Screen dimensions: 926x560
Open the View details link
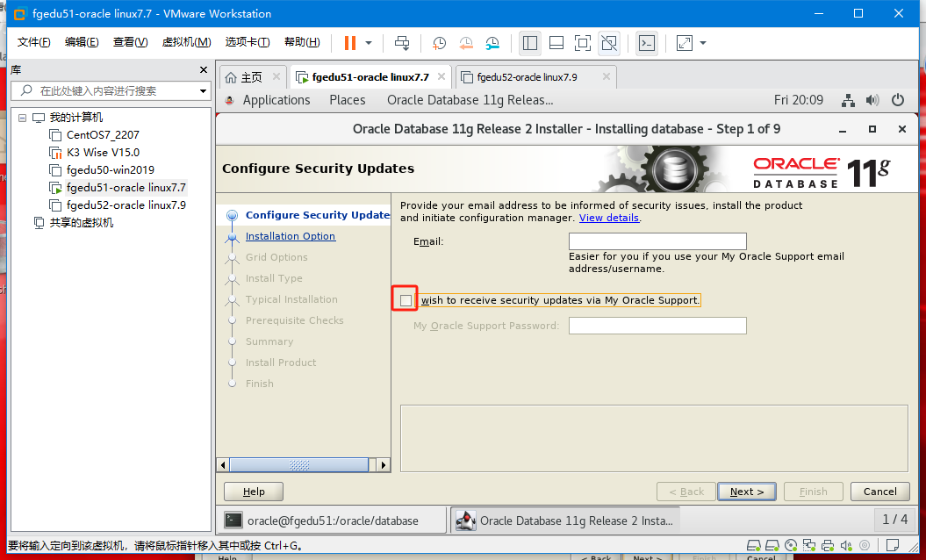pyautogui.click(x=609, y=218)
